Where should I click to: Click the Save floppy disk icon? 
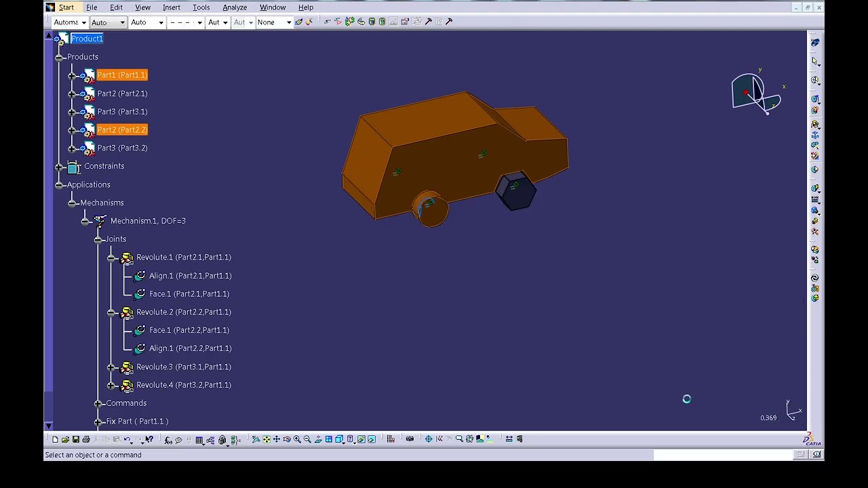coord(76,439)
